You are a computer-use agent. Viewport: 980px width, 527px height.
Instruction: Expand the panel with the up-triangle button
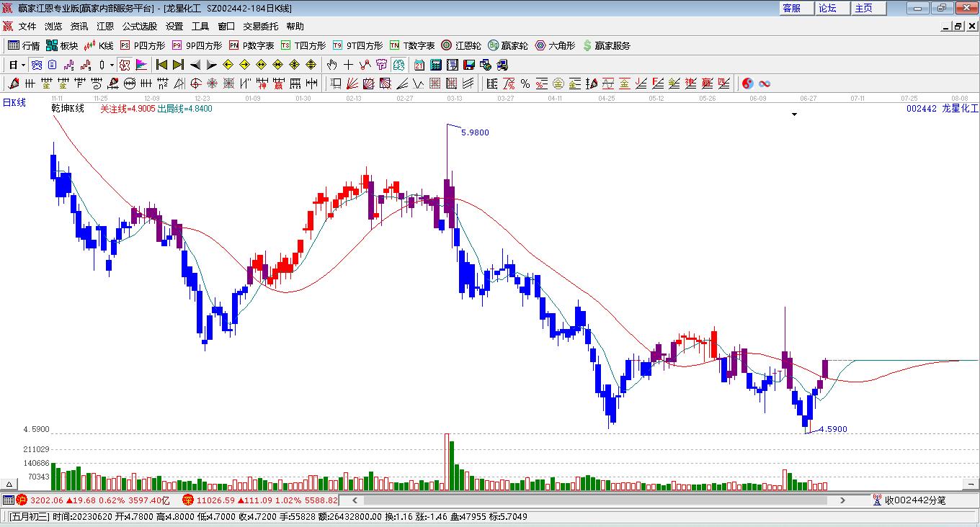(9, 484)
